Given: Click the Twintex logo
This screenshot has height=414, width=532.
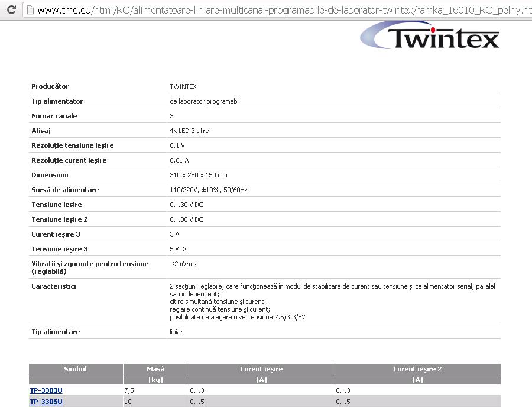Looking at the screenshot, I should point(430,35).
